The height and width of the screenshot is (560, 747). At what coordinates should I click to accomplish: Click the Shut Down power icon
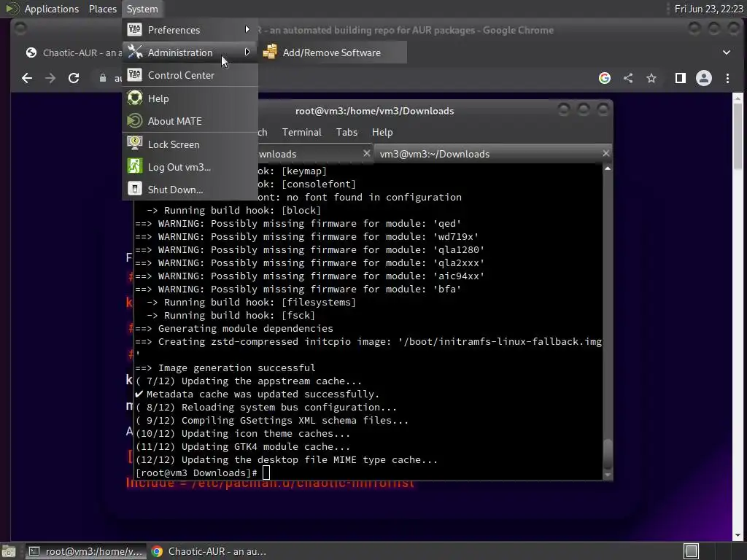coord(135,189)
